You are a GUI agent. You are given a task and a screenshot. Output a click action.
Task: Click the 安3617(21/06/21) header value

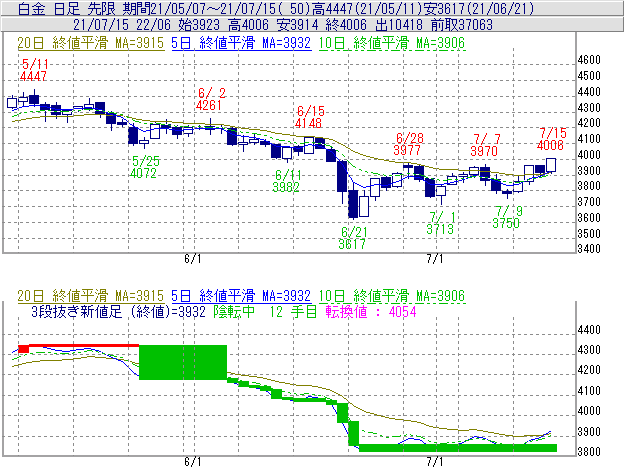477,8
